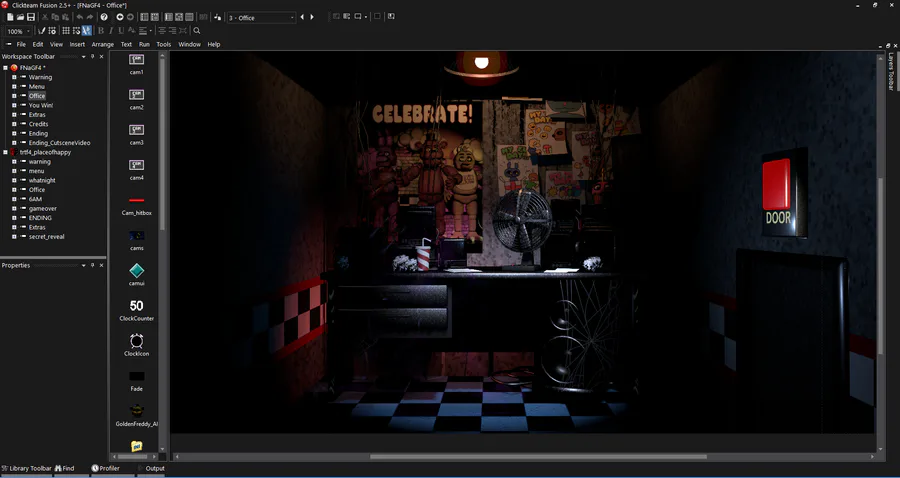Select the ClockIcon object
The width and height of the screenshot is (900, 478).
(137, 344)
